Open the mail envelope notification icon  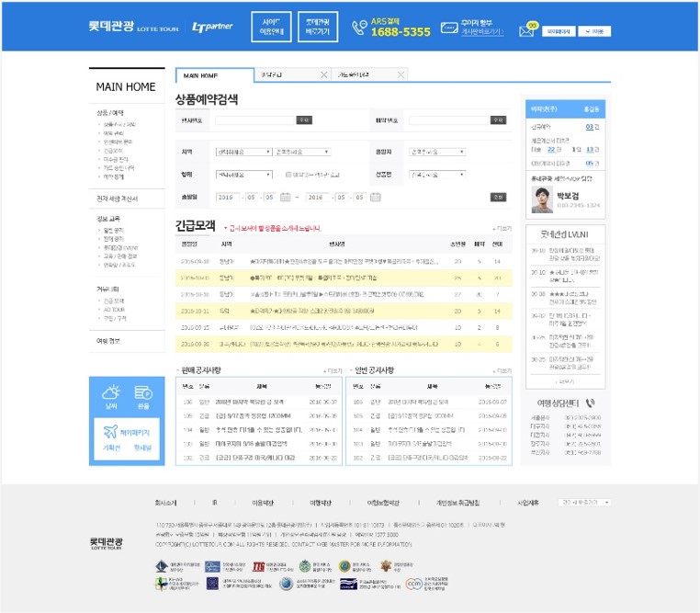click(x=526, y=30)
